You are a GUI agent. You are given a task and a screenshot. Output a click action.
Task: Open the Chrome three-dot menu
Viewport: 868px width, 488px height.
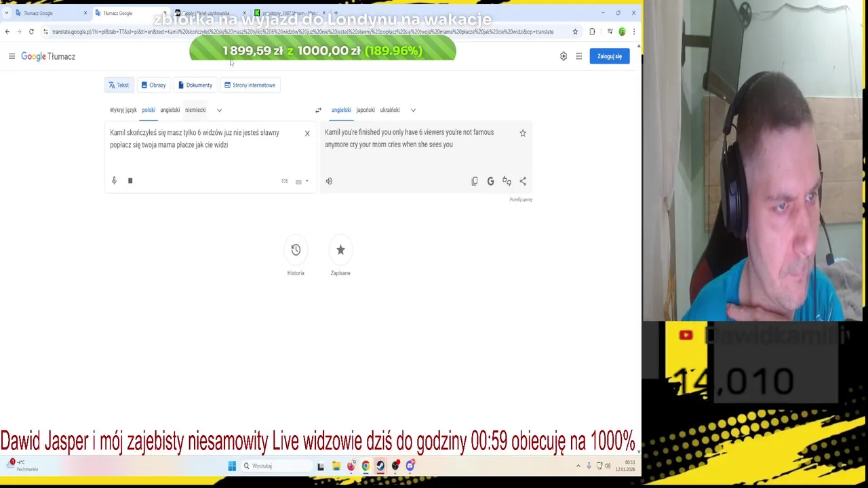633,32
